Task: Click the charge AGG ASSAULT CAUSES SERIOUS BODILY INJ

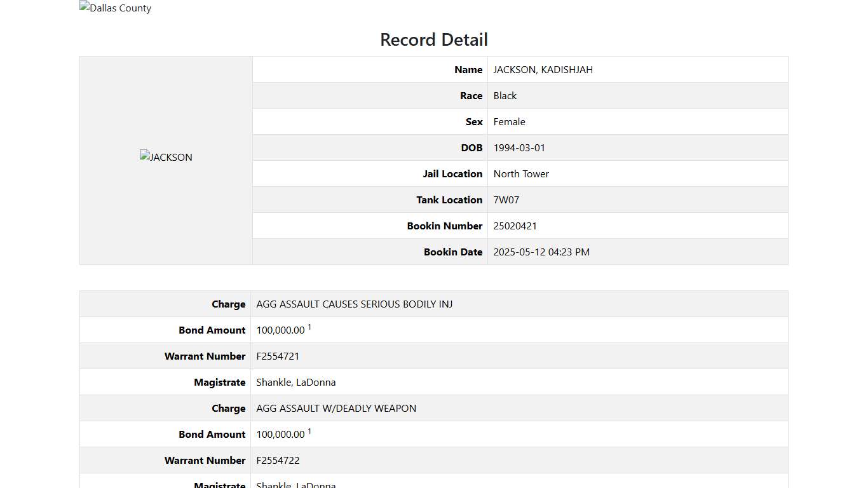Action: 354,304
